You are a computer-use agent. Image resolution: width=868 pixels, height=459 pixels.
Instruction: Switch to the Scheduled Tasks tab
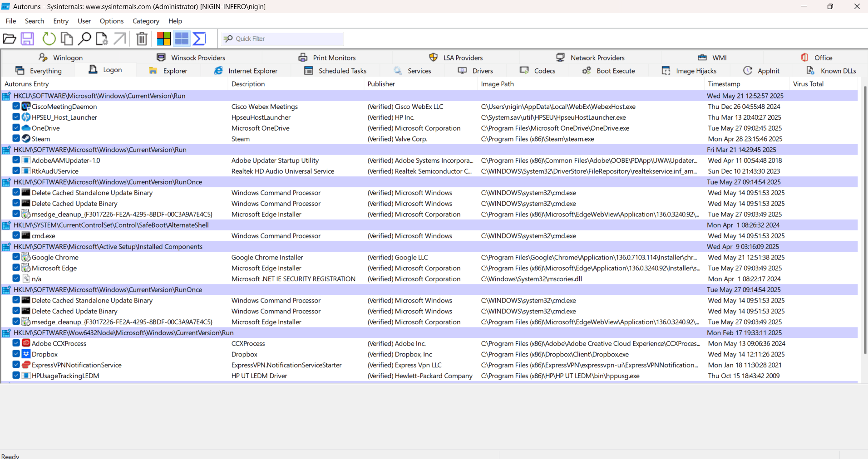pyautogui.click(x=342, y=71)
